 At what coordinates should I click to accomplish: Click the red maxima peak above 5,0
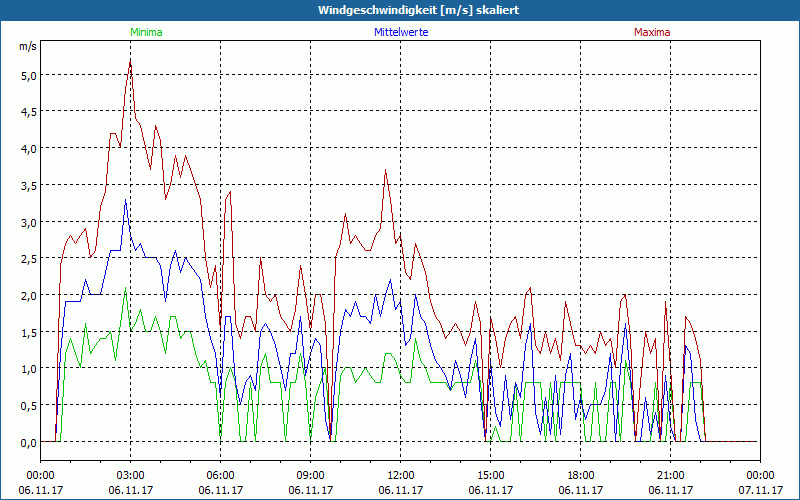[131, 62]
